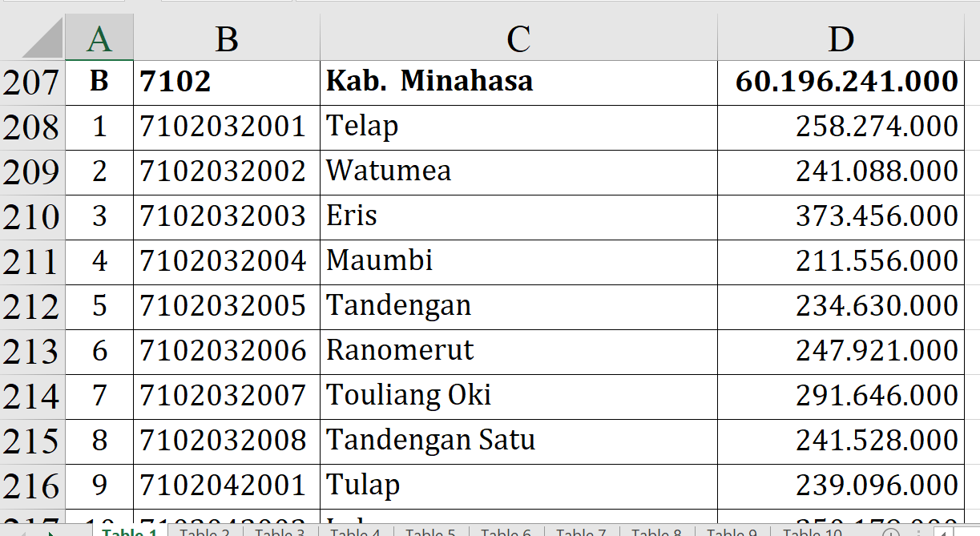Open the info circle icon near the scrollbar

click(x=891, y=532)
